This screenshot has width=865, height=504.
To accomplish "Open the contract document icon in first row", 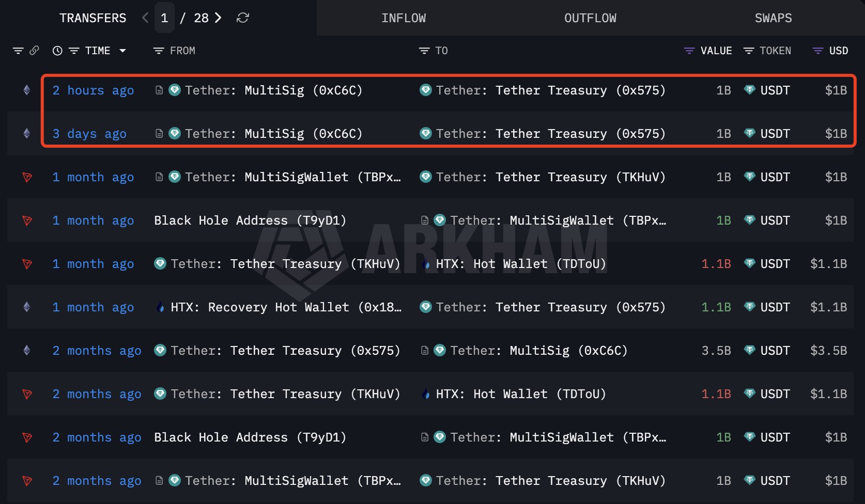I will (x=159, y=90).
